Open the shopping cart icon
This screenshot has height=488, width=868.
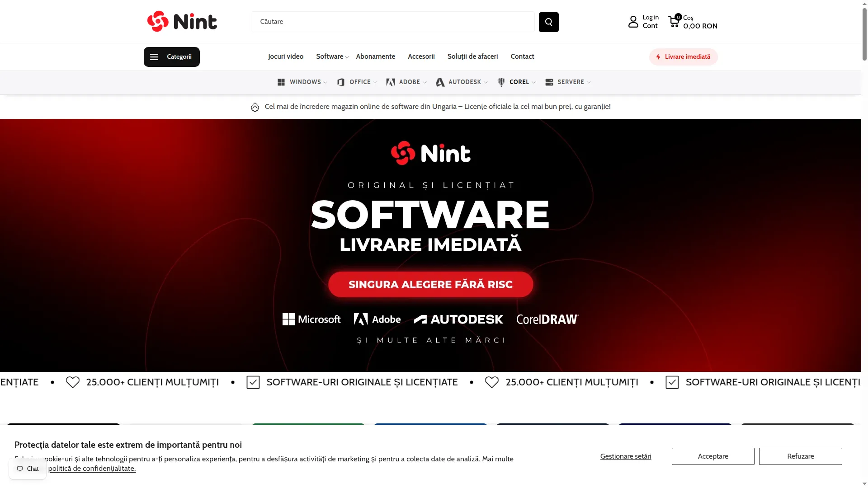pyautogui.click(x=674, y=21)
